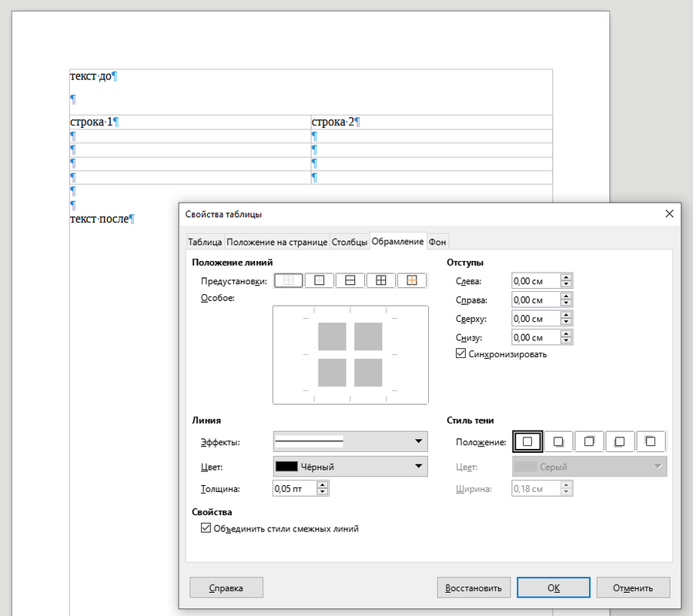Select the Обрамление tab
This screenshot has width=693, height=616.
click(398, 241)
